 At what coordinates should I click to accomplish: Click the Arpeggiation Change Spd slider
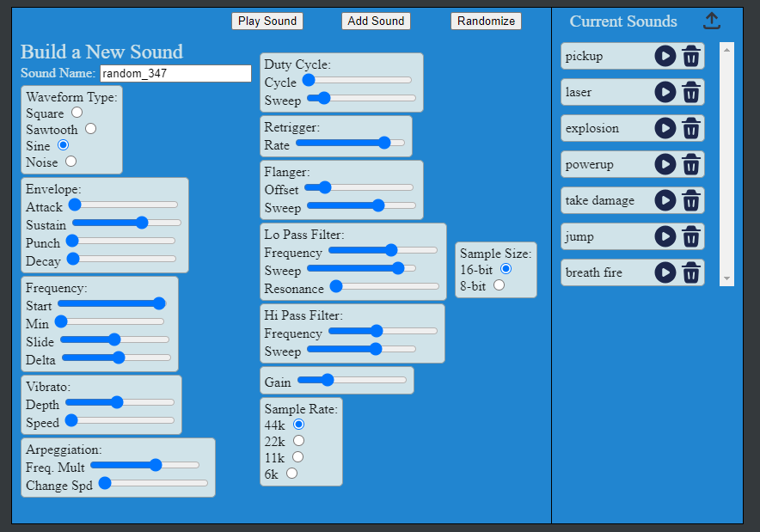coord(153,483)
